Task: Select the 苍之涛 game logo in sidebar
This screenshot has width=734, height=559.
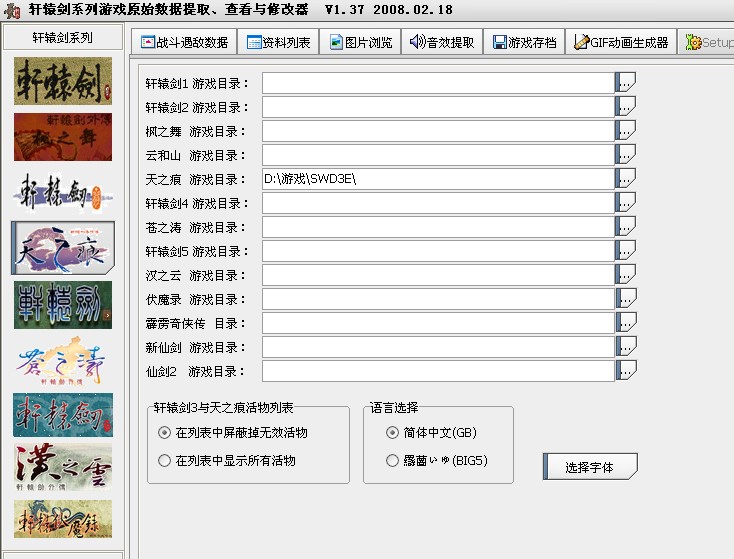Action: click(x=63, y=361)
